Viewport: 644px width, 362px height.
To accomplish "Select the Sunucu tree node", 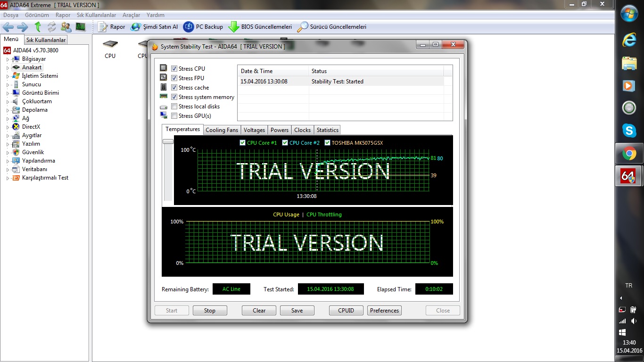I will (x=31, y=84).
